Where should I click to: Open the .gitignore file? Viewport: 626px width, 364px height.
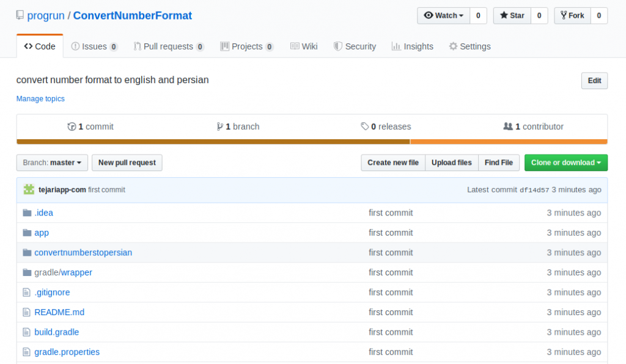tap(52, 293)
